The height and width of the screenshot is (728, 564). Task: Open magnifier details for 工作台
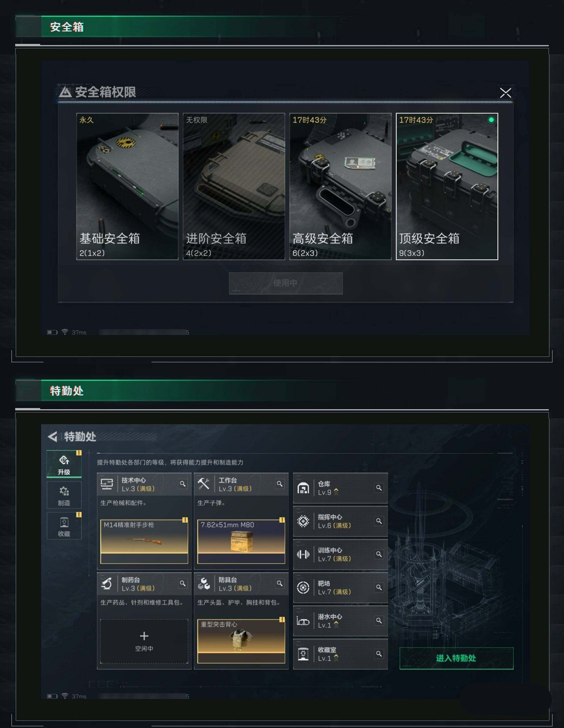click(x=280, y=484)
